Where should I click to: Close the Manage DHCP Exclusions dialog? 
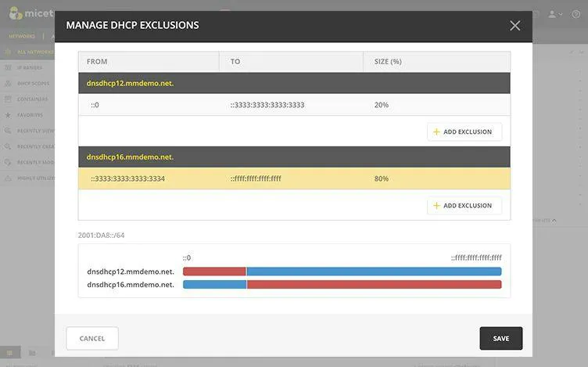pos(514,25)
